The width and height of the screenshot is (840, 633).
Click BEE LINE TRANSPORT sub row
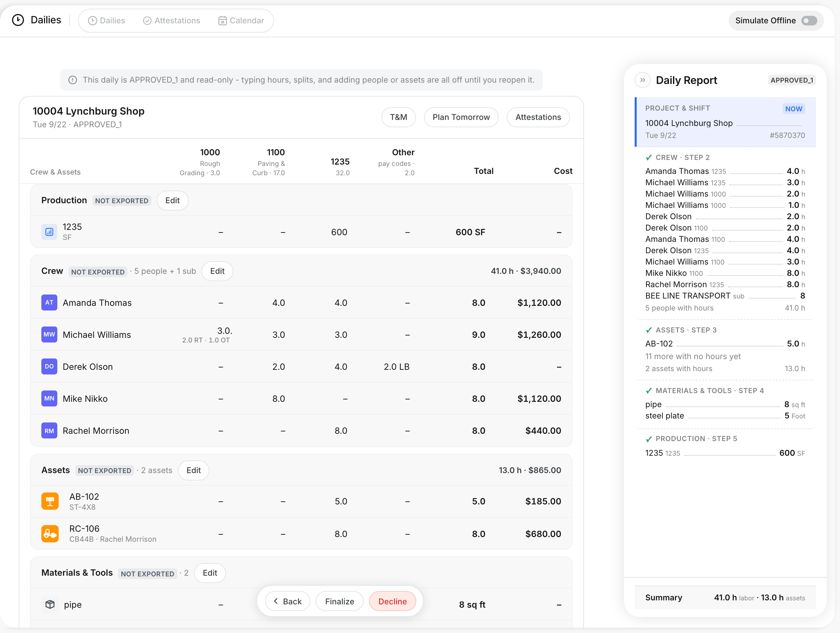(725, 296)
